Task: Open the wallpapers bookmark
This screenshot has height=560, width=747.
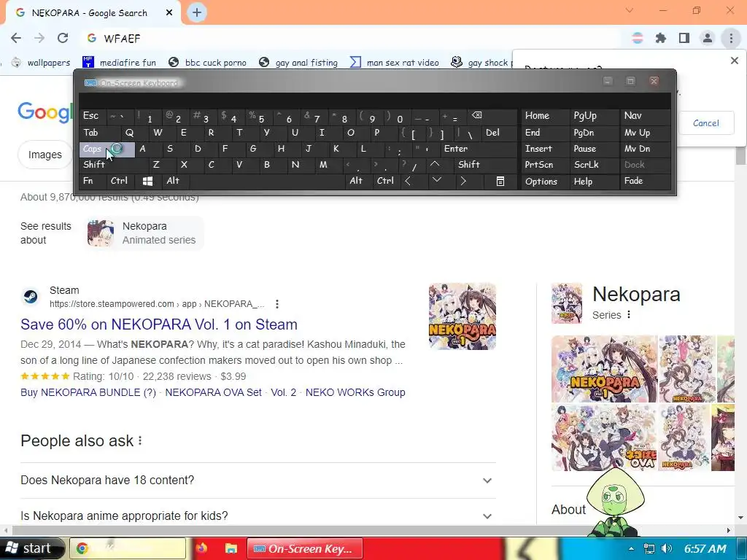Action: 41,63
